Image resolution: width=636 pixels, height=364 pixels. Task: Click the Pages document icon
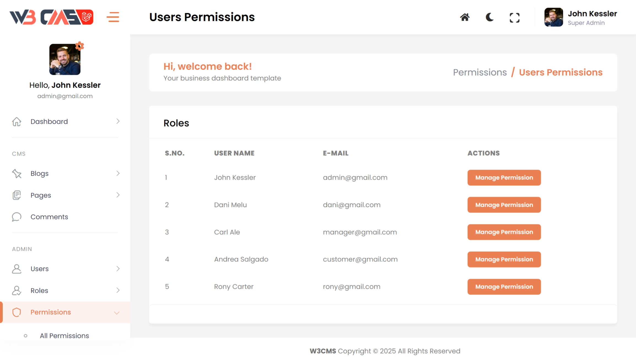coord(17,195)
